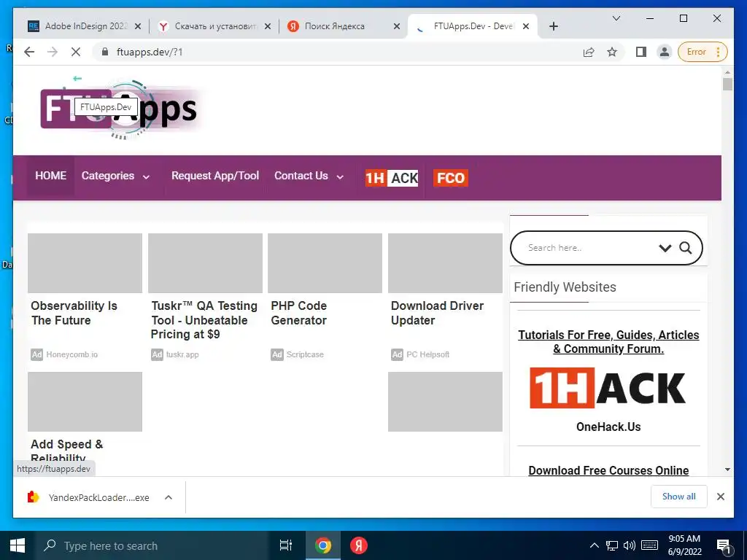
Task: Click the FTUApps site logo
Action: tap(122, 109)
